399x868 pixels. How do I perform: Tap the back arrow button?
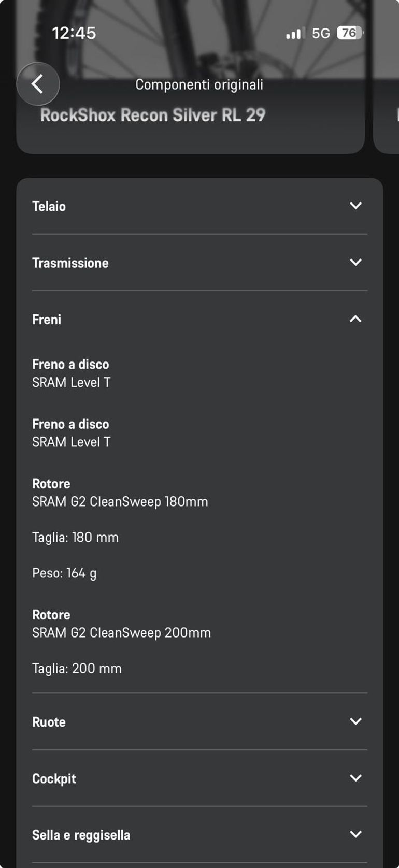click(x=38, y=84)
